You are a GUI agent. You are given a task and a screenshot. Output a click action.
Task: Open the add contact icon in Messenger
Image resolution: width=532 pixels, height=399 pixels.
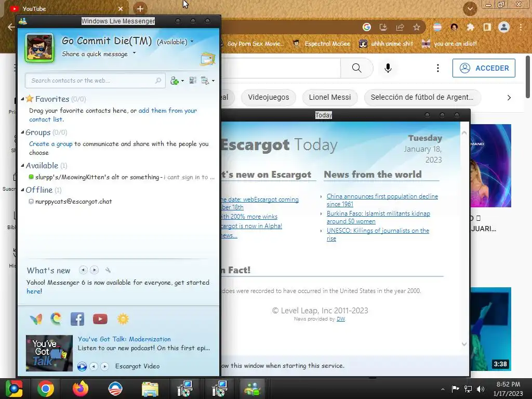tap(175, 81)
